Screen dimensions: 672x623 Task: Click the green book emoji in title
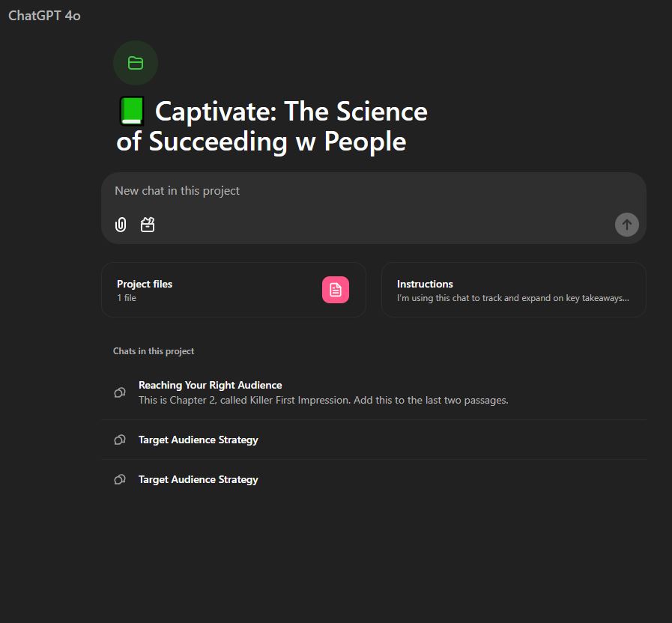click(x=132, y=112)
